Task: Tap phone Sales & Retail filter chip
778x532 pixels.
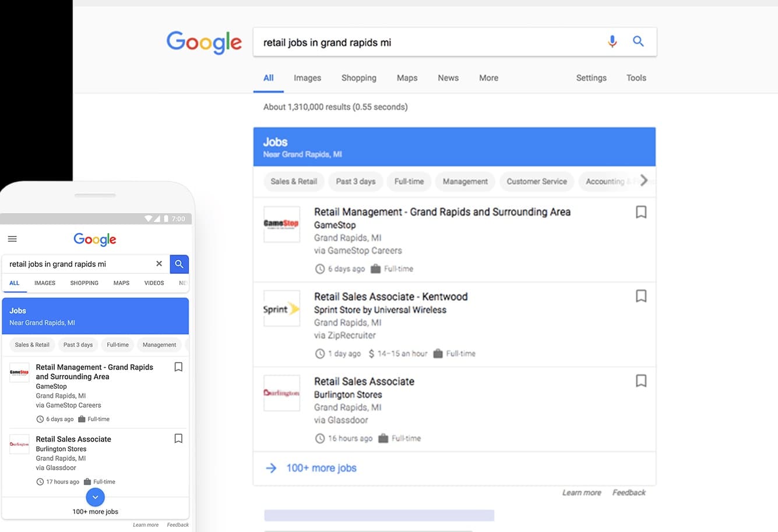Action: tap(32, 345)
